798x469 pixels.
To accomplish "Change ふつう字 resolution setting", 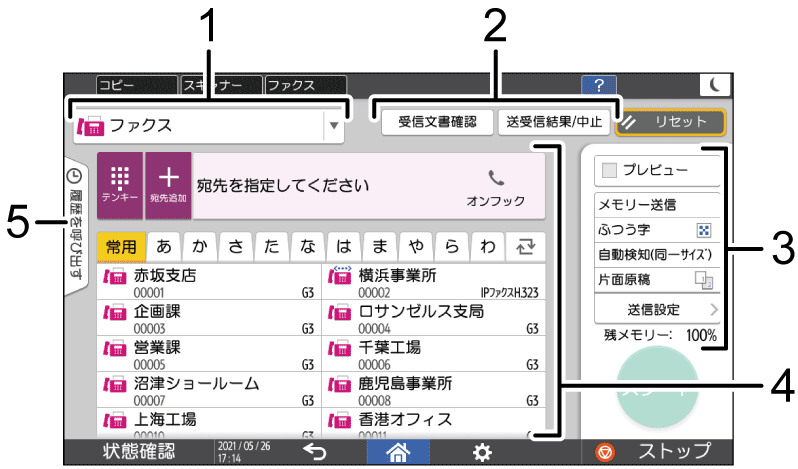I will click(657, 230).
